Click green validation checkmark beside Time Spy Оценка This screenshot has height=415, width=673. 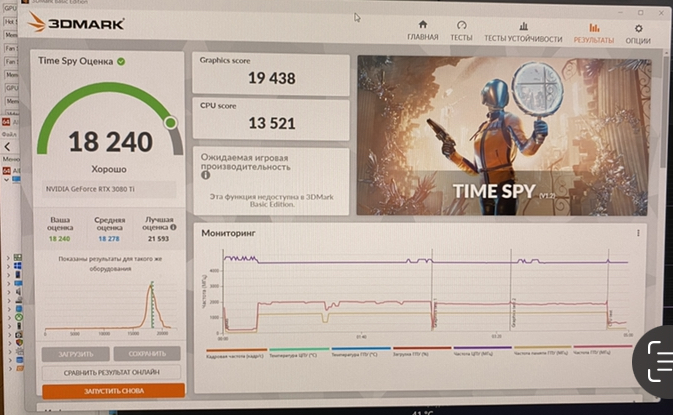[x=121, y=61]
